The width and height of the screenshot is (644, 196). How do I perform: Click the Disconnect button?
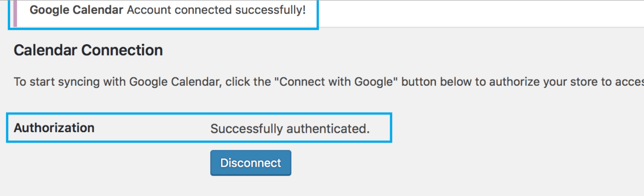click(x=251, y=163)
